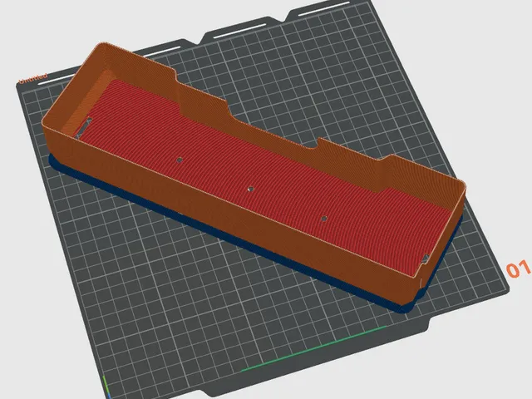Click the small slot on the tray's left inner wall
The image size is (532, 399).
(83, 127)
